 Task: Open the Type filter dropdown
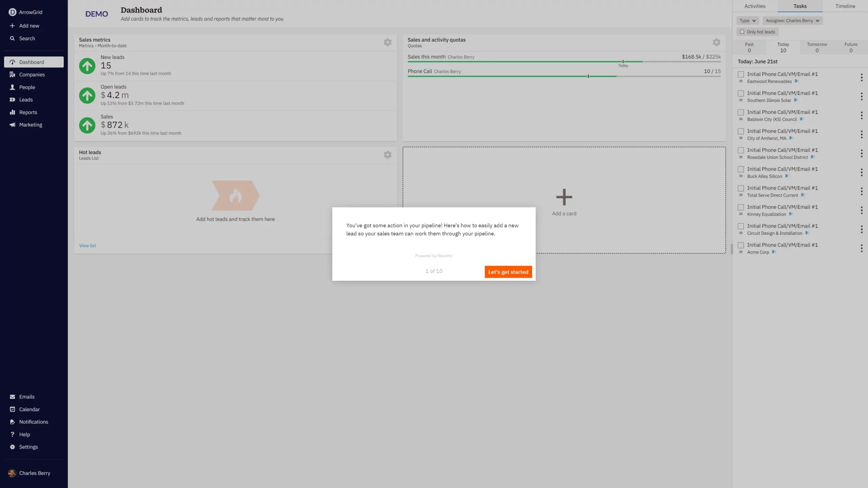[748, 20]
